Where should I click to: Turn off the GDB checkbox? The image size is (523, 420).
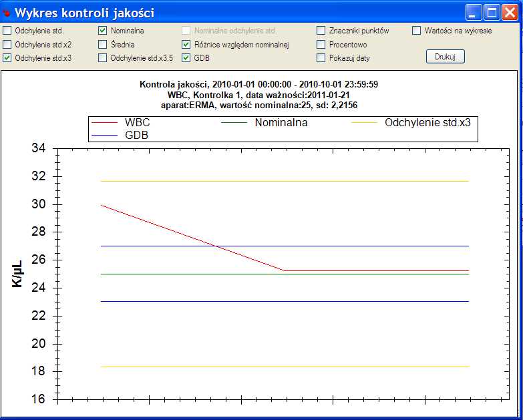pyautogui.click(x=186, y=58)
